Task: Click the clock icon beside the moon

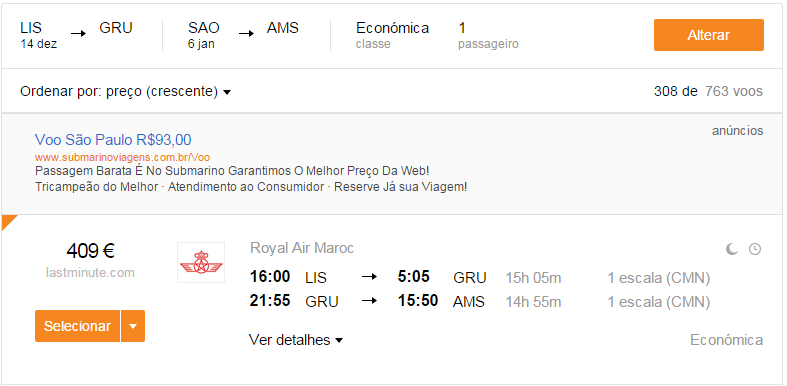Action: [754, 248]
